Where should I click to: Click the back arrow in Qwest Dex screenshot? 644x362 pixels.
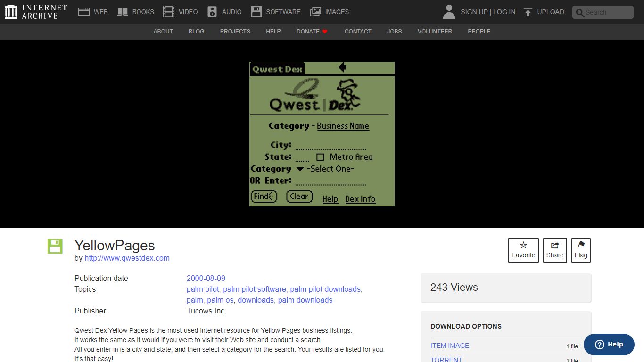click(x=342, y=67)
